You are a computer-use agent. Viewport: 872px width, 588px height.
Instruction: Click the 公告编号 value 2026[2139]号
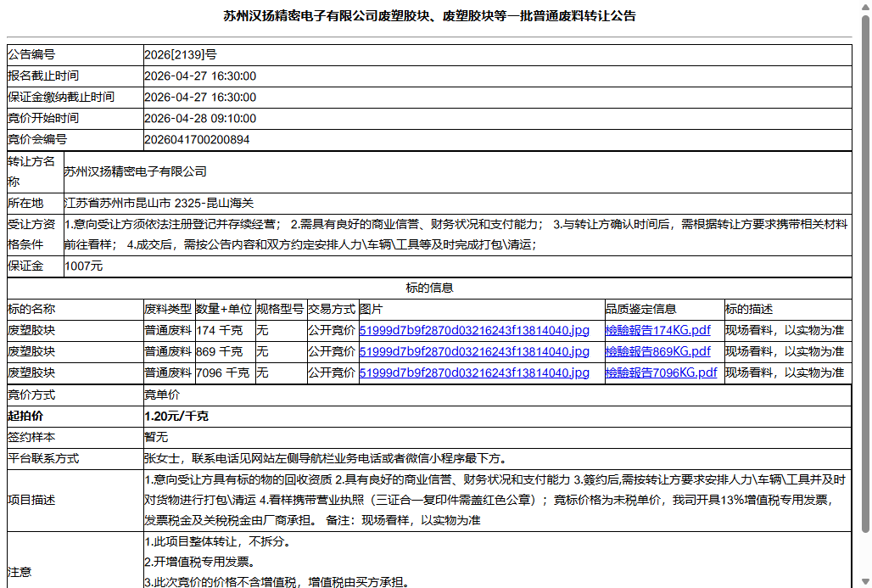[180, 54]
